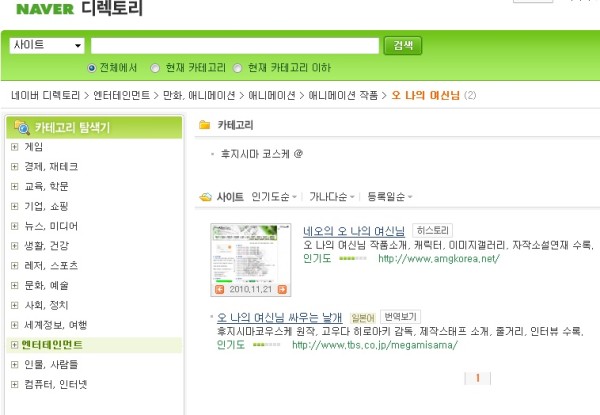This screenshot has height=415, width=600.
Task: Open the 후지시마 코스케 subcategory link
Action: [x=261, y=154]
